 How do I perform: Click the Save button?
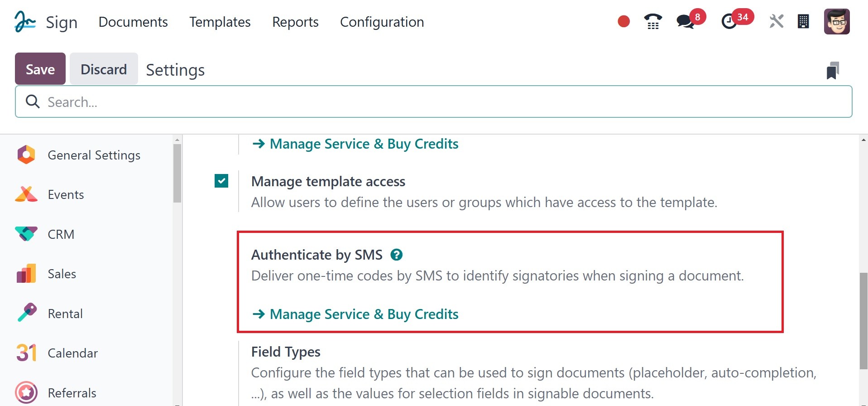tap(40, 69)
